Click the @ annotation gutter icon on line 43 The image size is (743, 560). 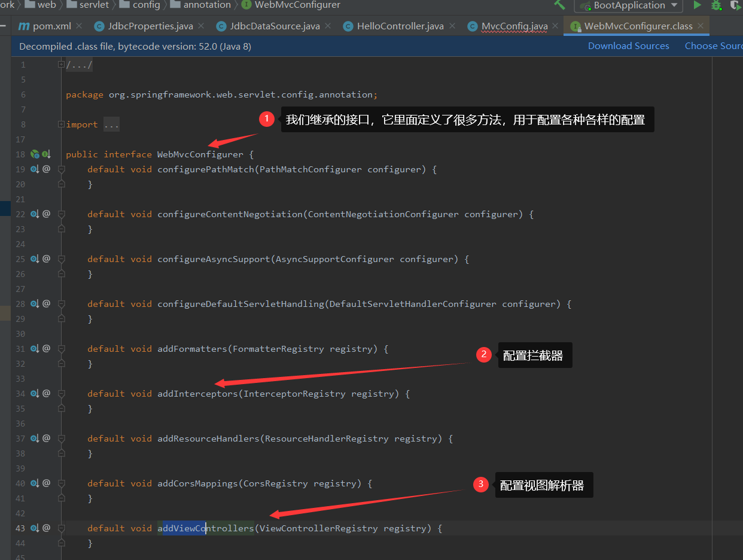pyautogui.click(x=46, y=528)
